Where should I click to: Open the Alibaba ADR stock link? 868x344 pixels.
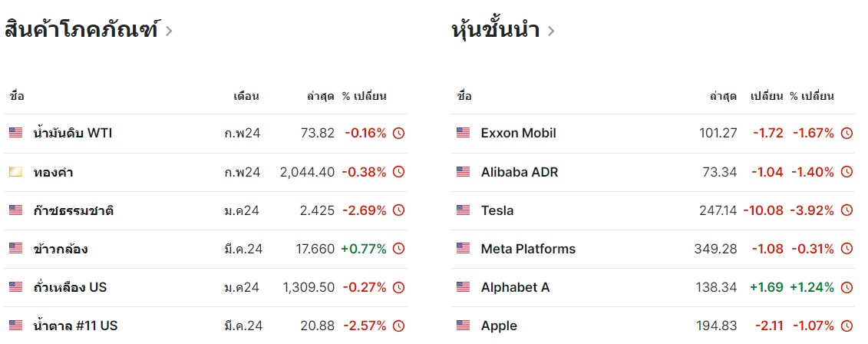(x=520, y=172)
